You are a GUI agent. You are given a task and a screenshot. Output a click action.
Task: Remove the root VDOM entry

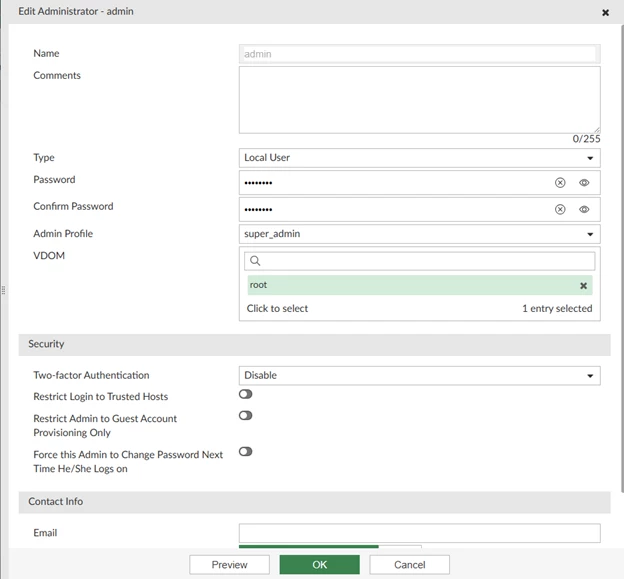(583, 285)
